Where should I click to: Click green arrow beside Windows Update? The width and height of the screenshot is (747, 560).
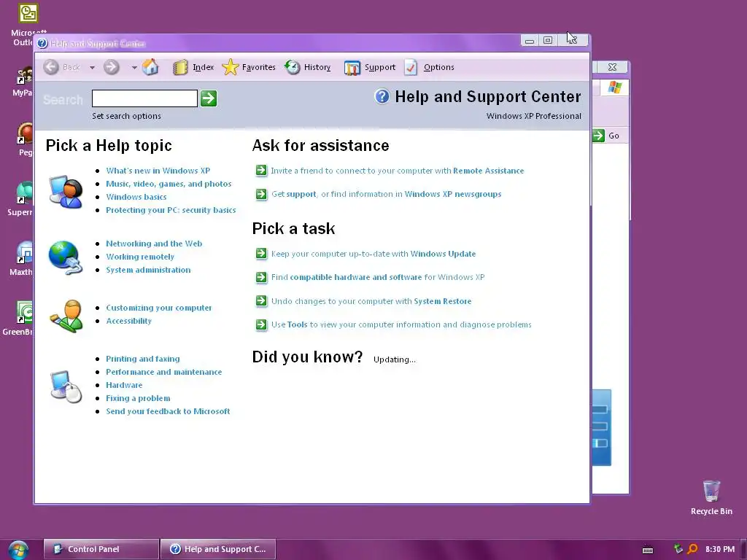(261, 253)
